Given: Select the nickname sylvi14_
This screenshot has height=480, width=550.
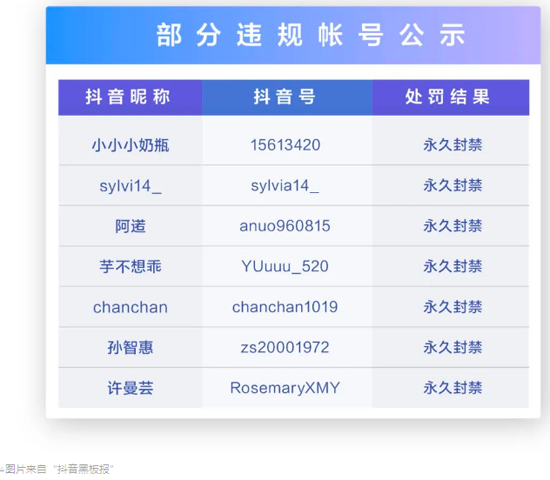Looking at the screenshot, I should point(130,186).
